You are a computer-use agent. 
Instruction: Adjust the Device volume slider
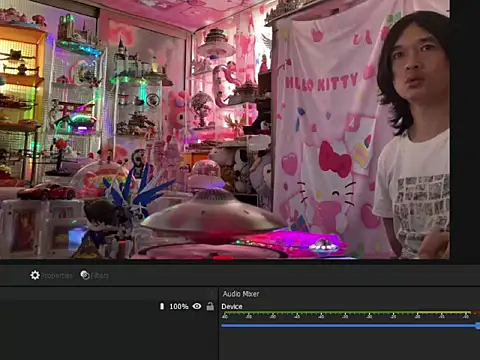coord(350,326)
